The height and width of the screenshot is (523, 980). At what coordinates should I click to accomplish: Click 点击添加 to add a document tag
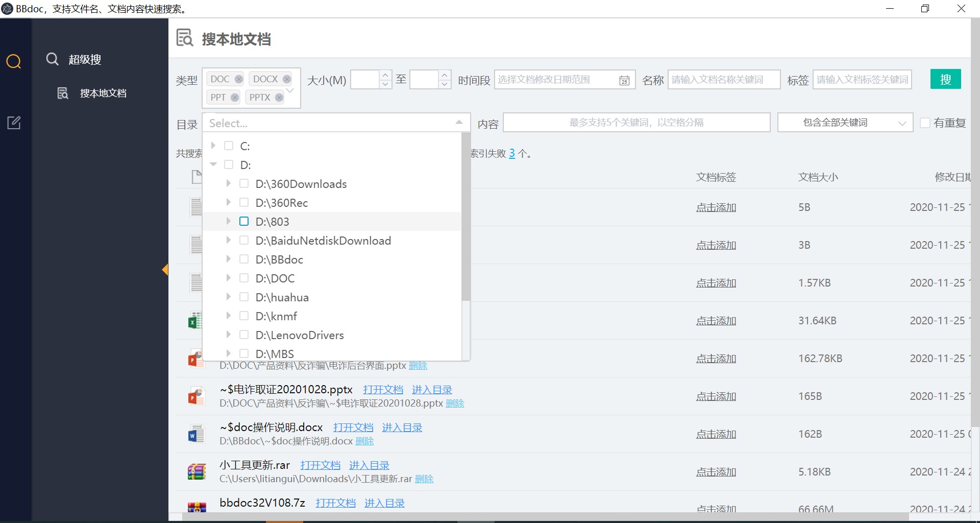tap(716, 207)
